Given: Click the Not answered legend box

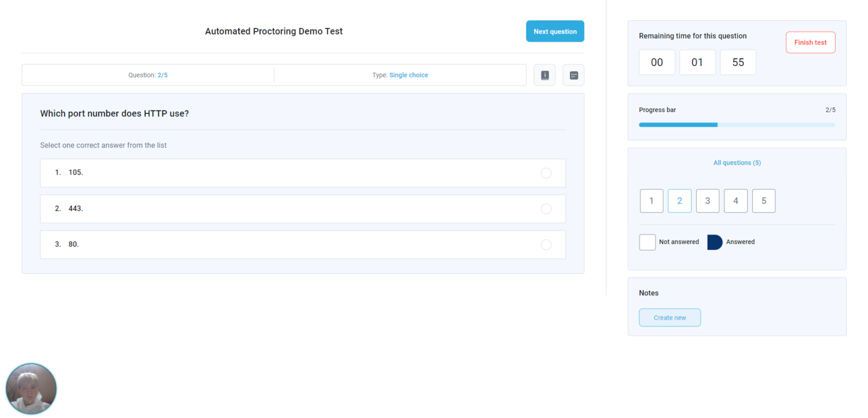Looking at the screenshot, I should pyautogui.click(x=647, y=242).
